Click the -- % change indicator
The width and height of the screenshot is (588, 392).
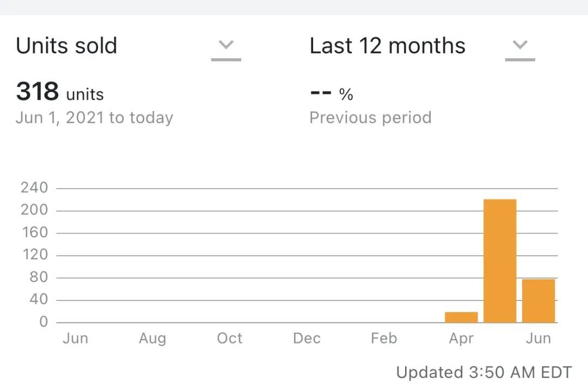pos(332,94)
